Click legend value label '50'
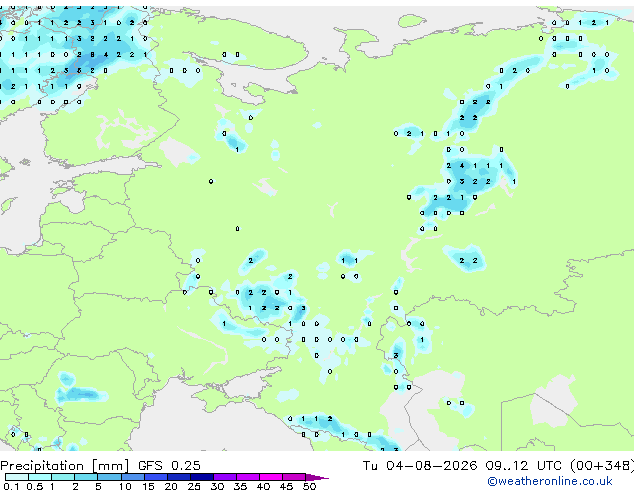 tap(309, 486)
